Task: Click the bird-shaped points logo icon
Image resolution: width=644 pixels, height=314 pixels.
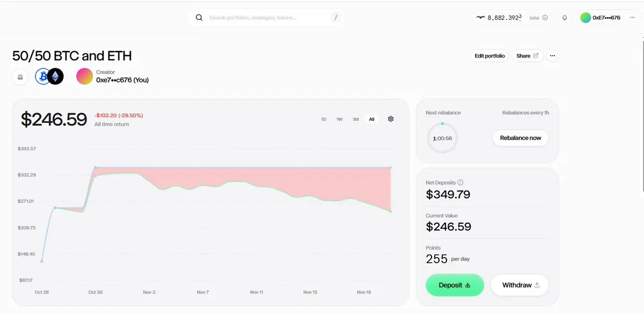Action: pos(480,18)
